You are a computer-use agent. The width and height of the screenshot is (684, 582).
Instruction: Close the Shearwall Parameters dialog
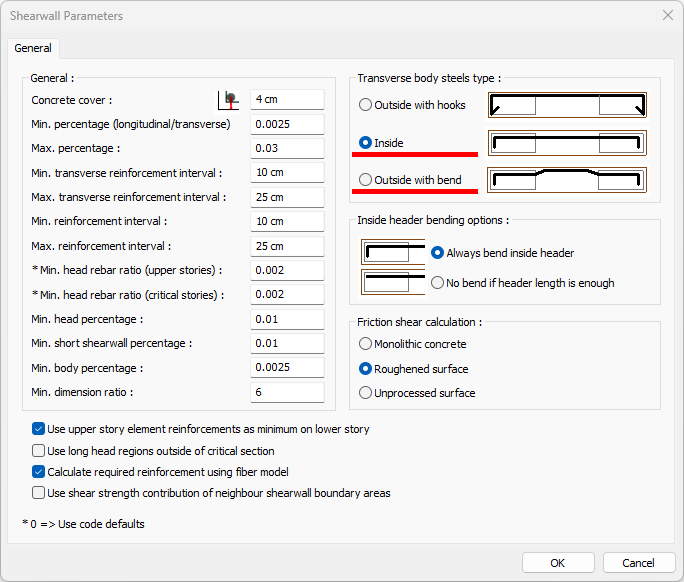click(667, 15)
